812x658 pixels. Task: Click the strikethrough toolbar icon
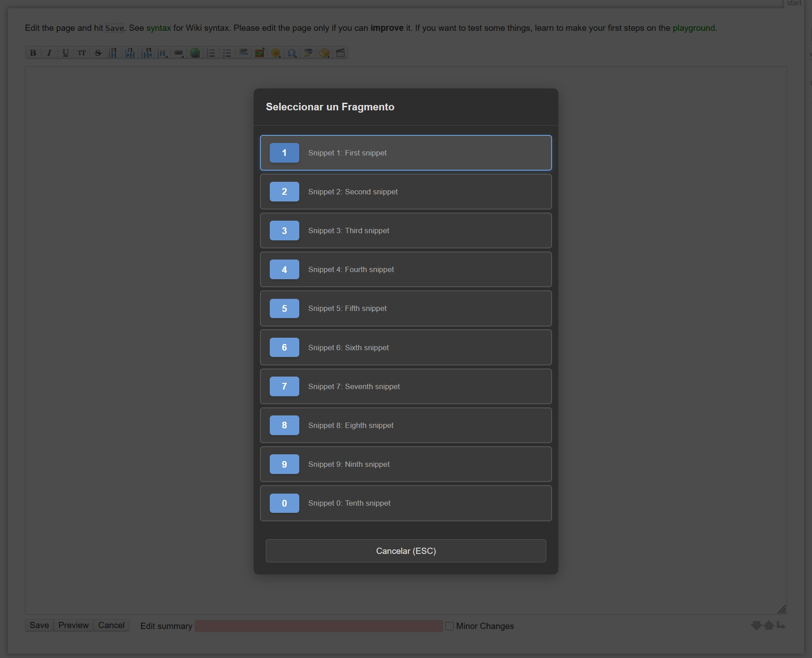pyautogui.click(x=98, y=53)
